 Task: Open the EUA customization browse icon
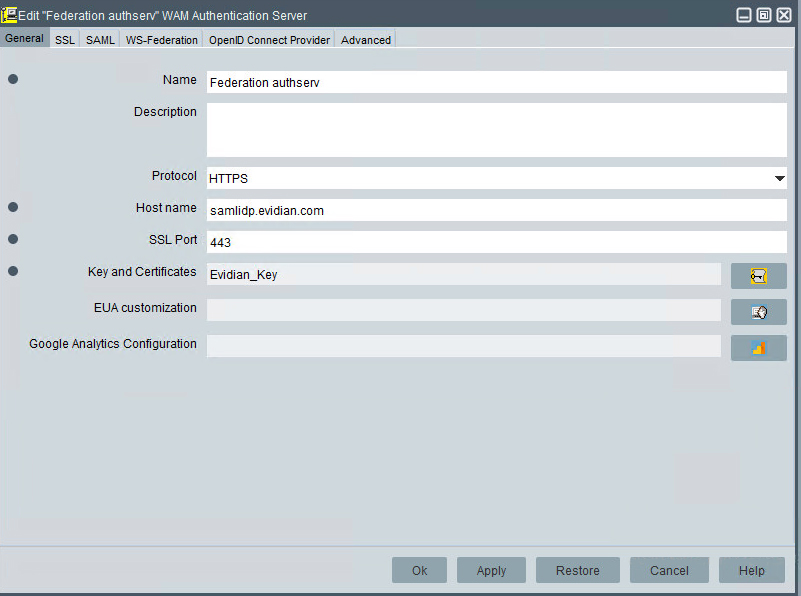click(x=758, y=312)
